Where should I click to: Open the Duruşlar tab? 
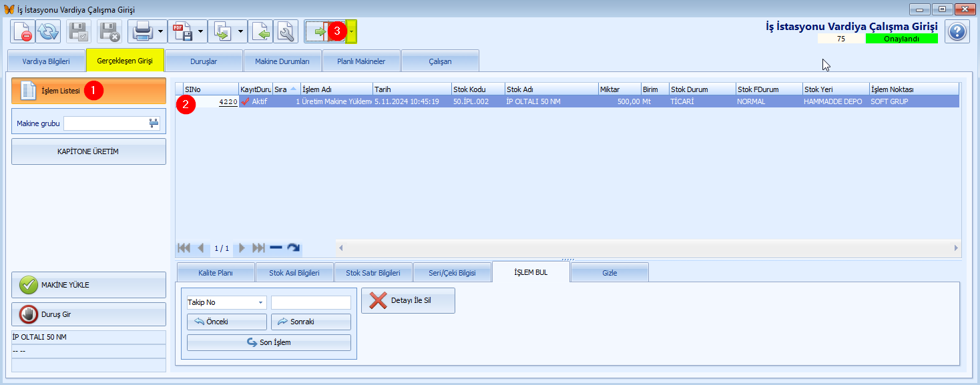[x=204, y=61]
